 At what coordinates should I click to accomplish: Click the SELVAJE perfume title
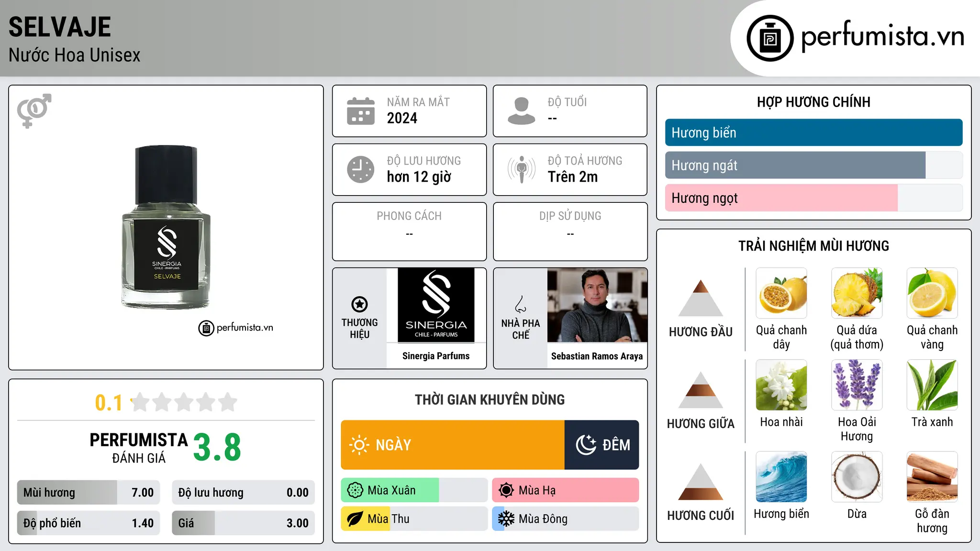(x=60, y=27)
